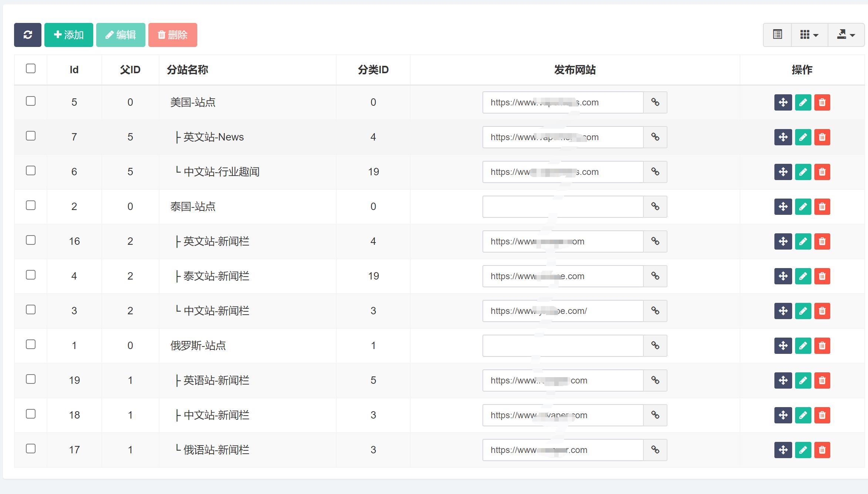Tick checkbox for row Id 16
Image resolution: width=868 pixels, height=494 pixels.
point(31,240)
